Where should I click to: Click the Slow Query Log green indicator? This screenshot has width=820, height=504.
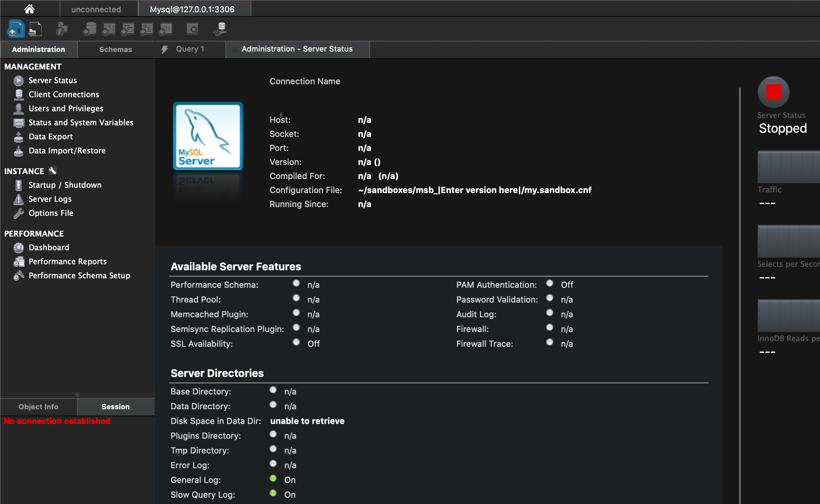point(273,493)
